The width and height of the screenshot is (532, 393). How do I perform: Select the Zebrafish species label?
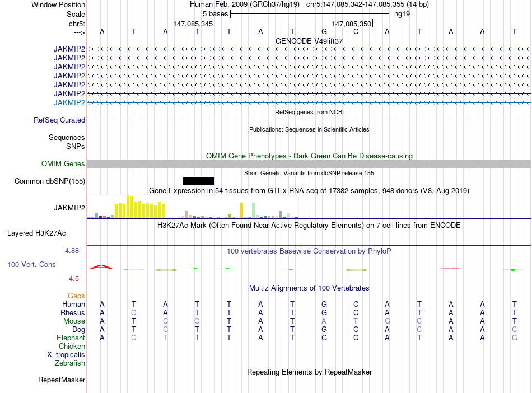coord(70,363)
